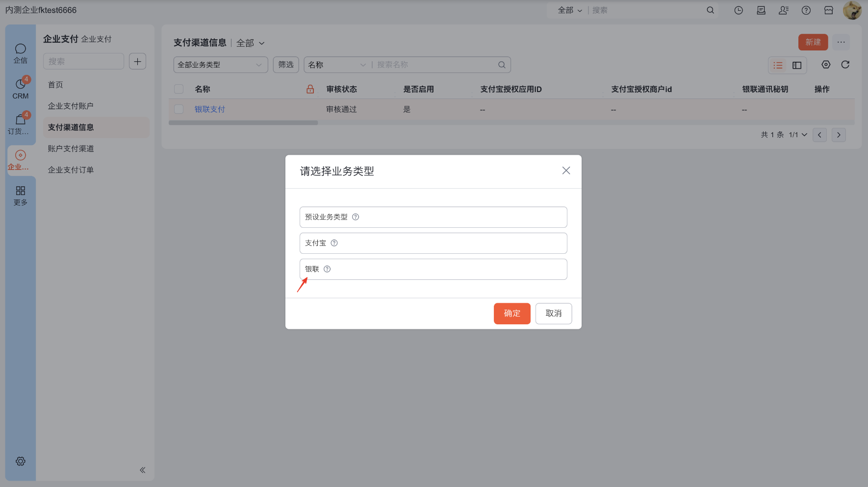
Task: Go to previous page of results
Action: [x=819, y=135]
